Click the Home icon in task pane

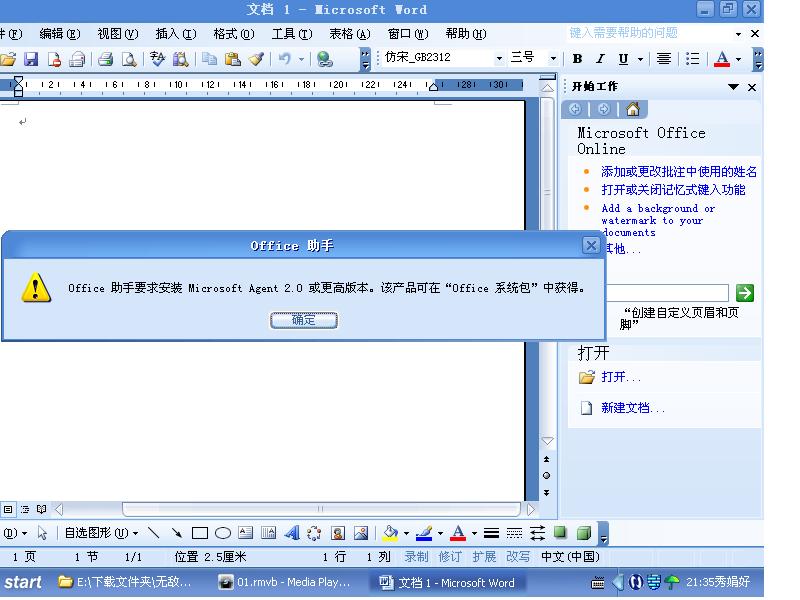(x=633, y=109)
